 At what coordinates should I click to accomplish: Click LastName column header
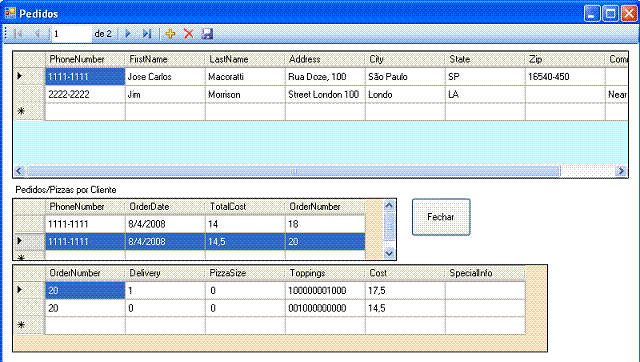(244, 59)
